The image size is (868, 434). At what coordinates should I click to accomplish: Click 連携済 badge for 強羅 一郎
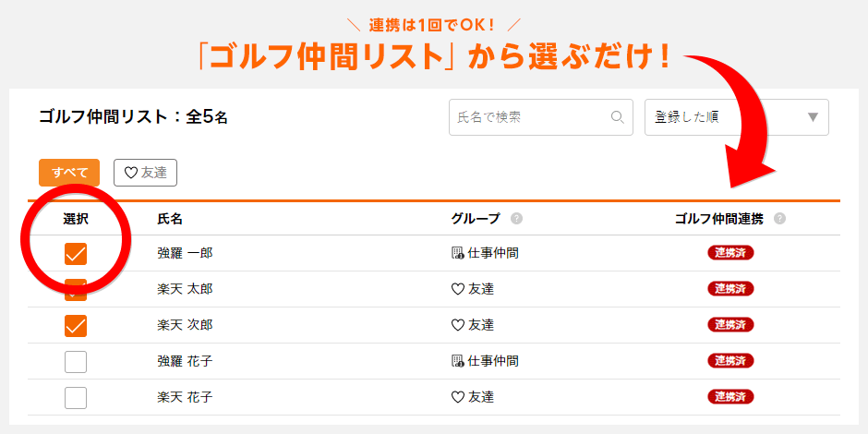730,252
